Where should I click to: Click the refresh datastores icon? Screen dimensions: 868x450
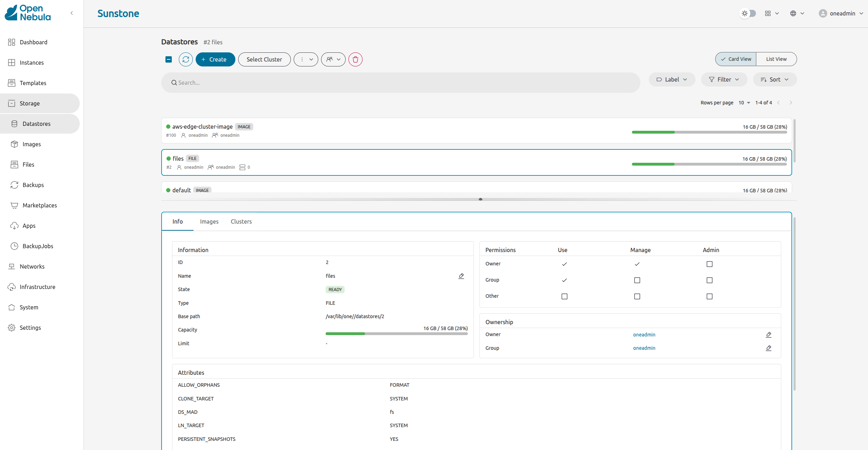(x=185, y=59)
